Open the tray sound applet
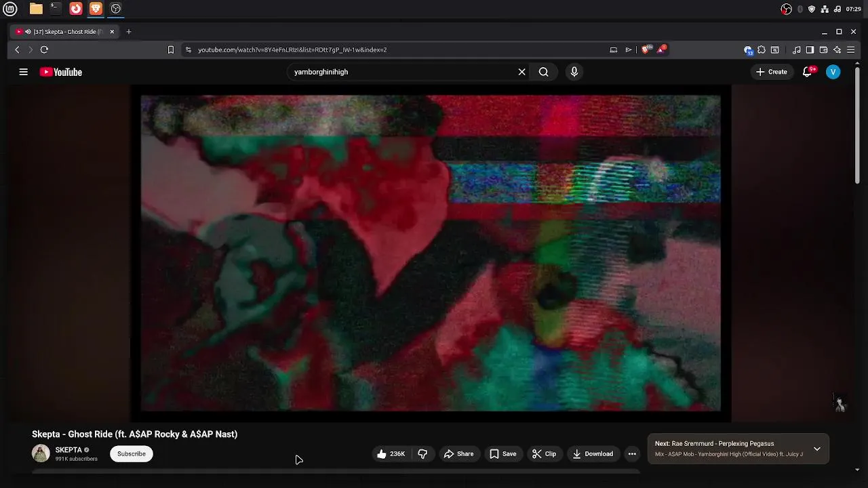Image resolution: width=868 pixels, height=488 pixels. (837, 9)
